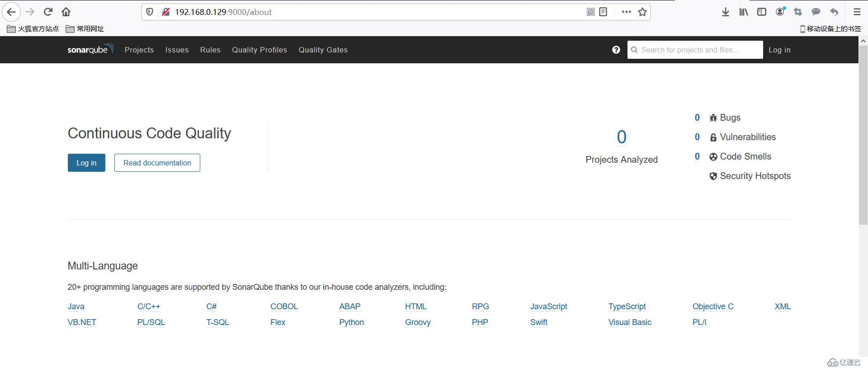
Task: Open the Firefox hamburger menu
Action: point(857,12)
